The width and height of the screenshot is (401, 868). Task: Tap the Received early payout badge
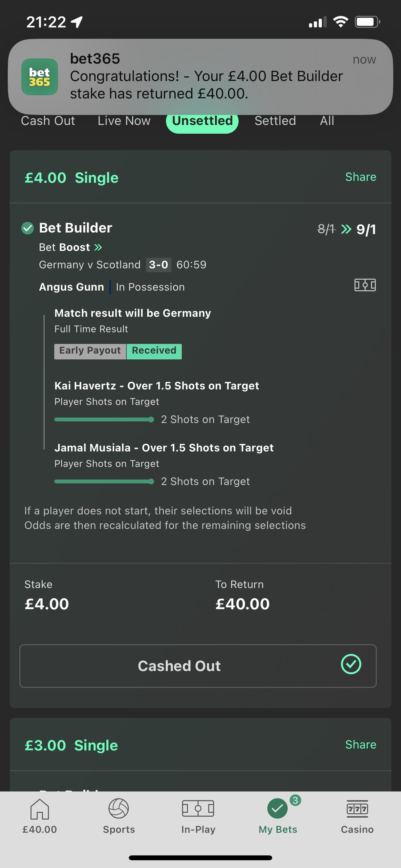154,351
